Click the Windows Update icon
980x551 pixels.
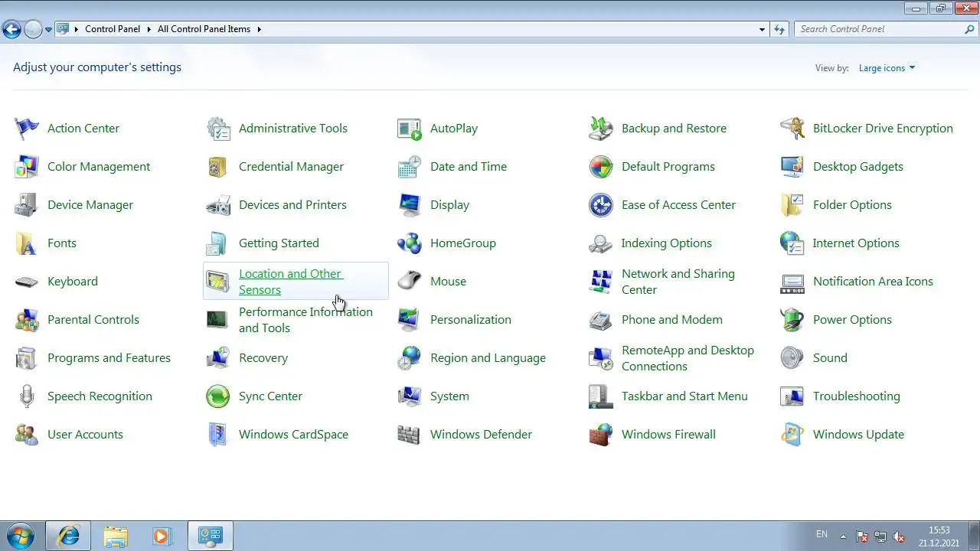point(792,435)
